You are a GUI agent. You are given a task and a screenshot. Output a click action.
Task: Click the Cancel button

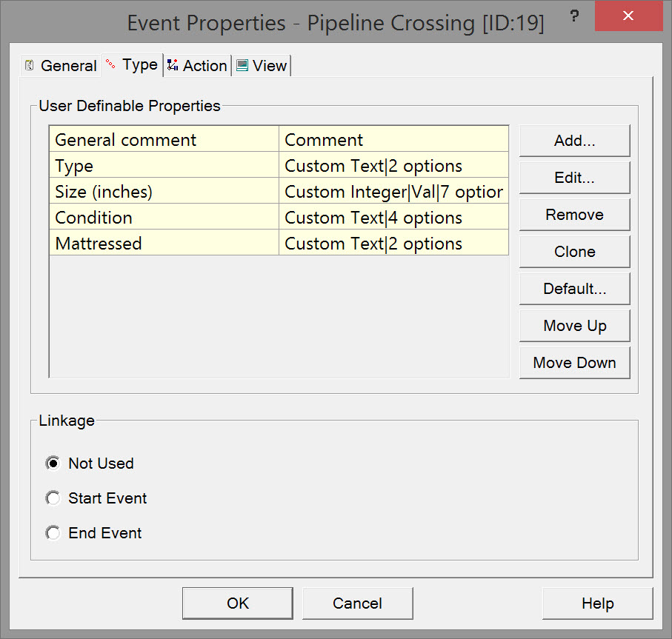pyautogui.click(x=357, y=603)
